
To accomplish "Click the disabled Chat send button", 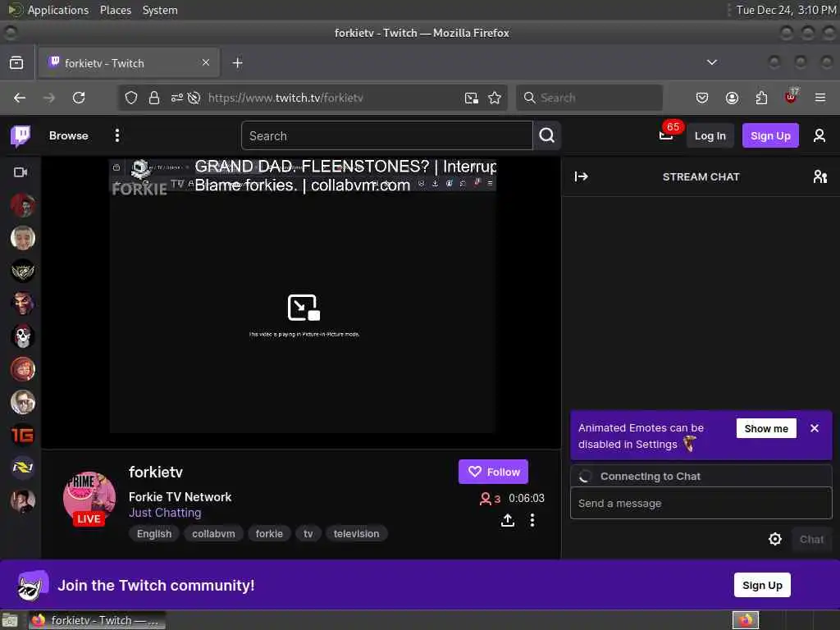I will 811,540.
